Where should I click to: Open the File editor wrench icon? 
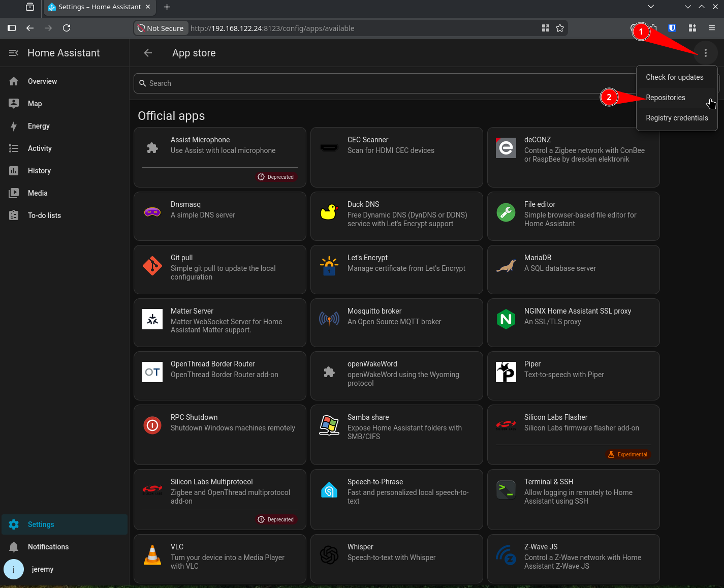click(506, 212)
